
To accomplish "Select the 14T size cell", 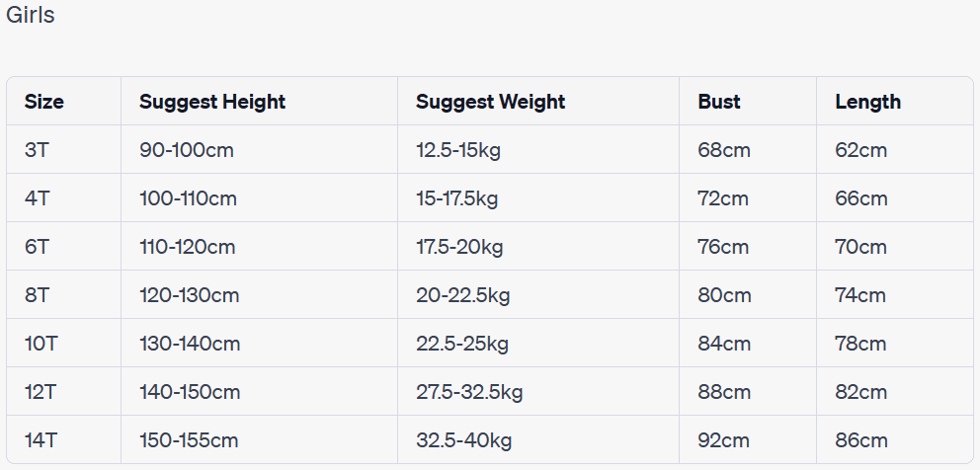I will point(41,440).
